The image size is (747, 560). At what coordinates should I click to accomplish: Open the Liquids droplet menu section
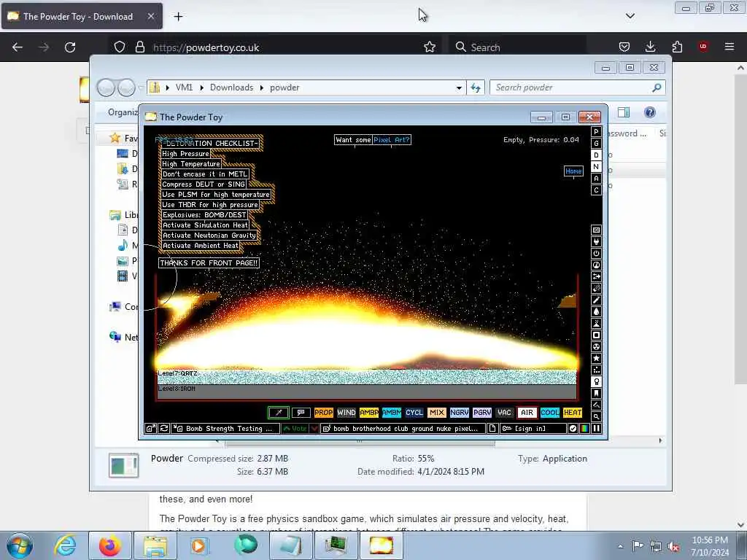(x=596, y=312)
